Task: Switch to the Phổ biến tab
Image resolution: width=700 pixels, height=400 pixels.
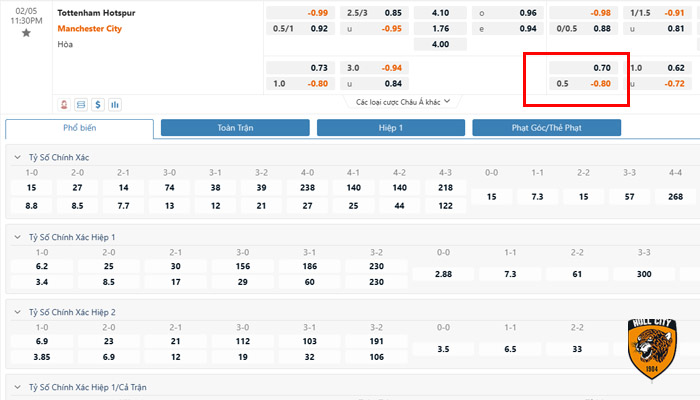Action: coord(79,128)
